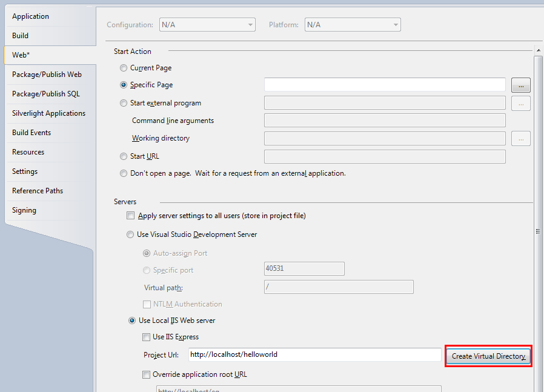
Task: Open the Configuration dropdown
Action: pos(207,25)
